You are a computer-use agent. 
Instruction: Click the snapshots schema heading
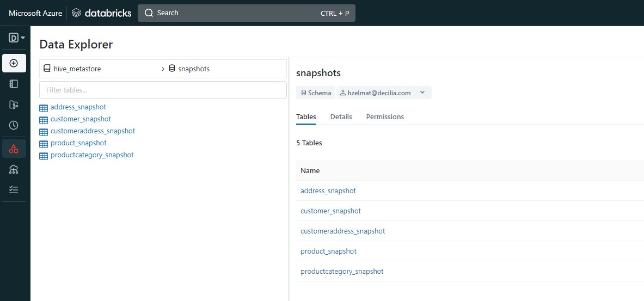318,73
